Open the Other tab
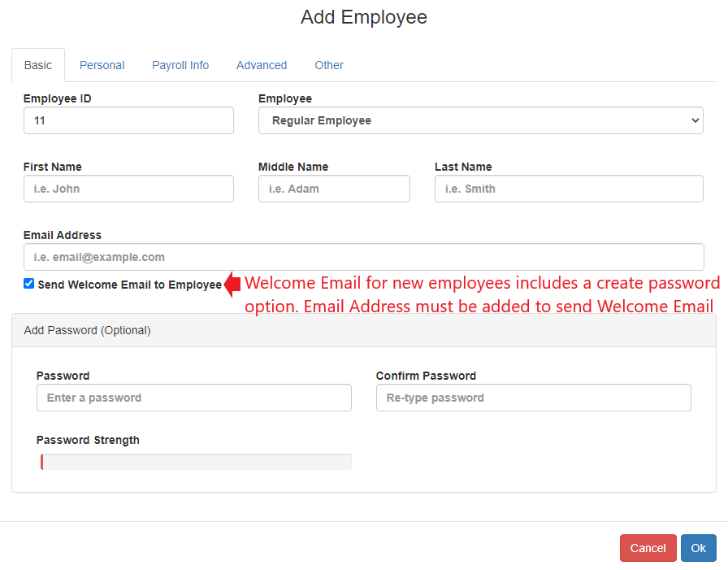 tap(329, 65)
